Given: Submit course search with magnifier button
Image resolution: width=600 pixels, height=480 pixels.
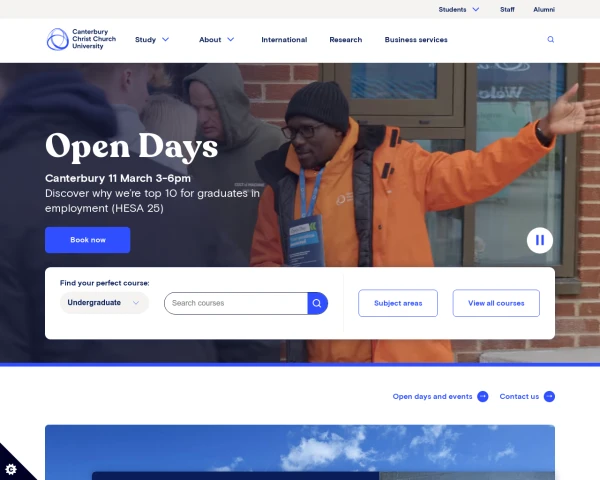Looking at the screenshot, I should click(x=317, y=303).
